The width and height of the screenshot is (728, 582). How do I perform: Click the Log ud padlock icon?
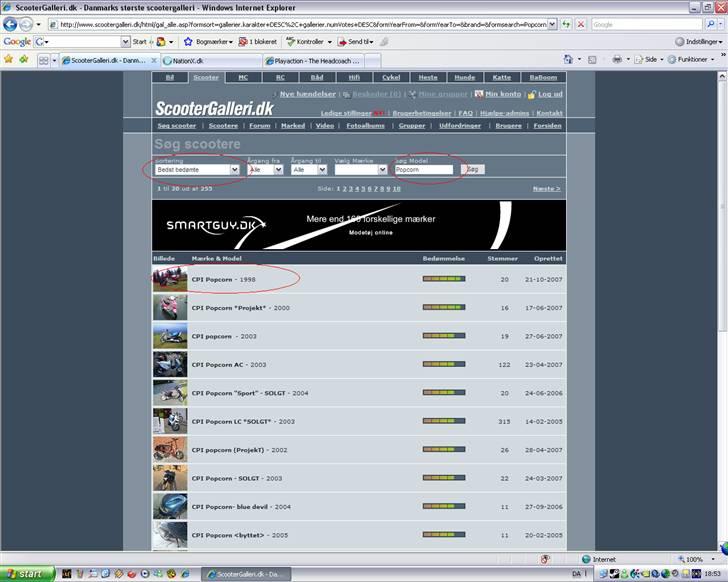click(532, 94)
